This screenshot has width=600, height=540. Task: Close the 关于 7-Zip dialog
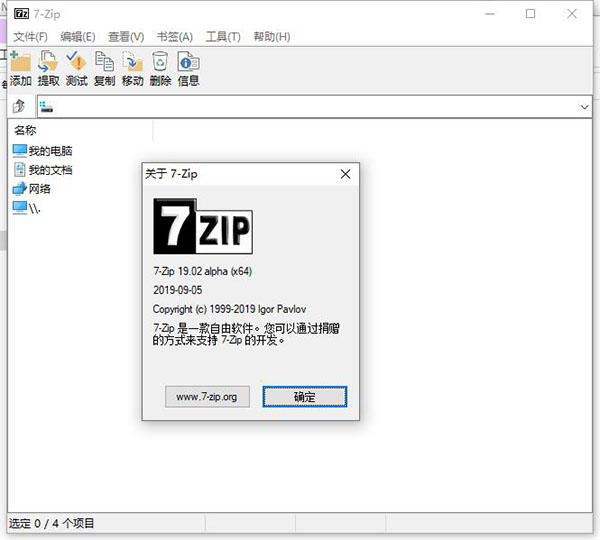[x=345, y=174]
